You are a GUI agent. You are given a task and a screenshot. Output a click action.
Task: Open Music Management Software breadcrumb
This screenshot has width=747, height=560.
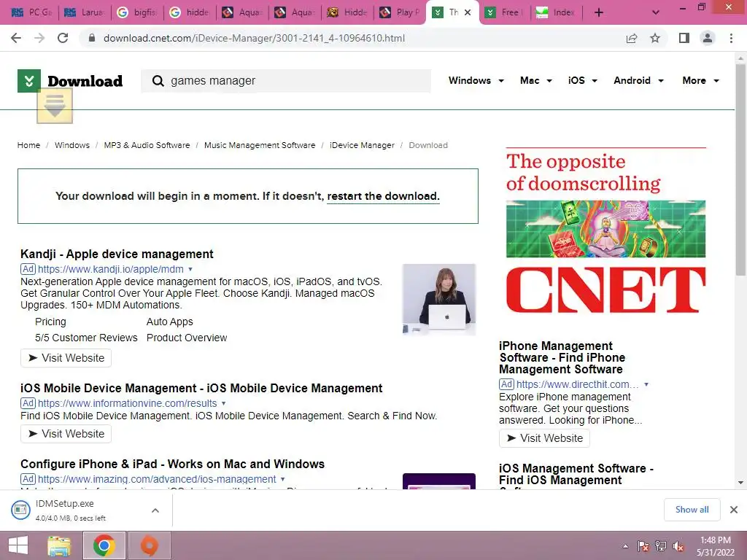click(260, 145)
